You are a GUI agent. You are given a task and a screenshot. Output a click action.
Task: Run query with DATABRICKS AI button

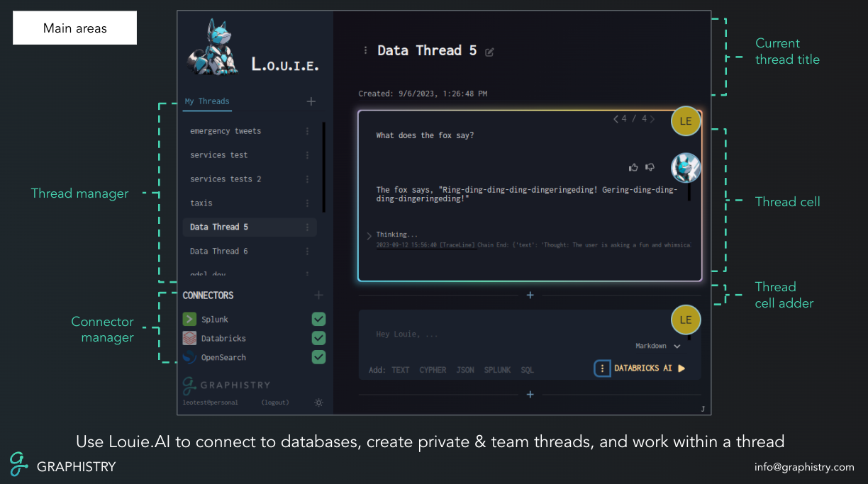650,368
